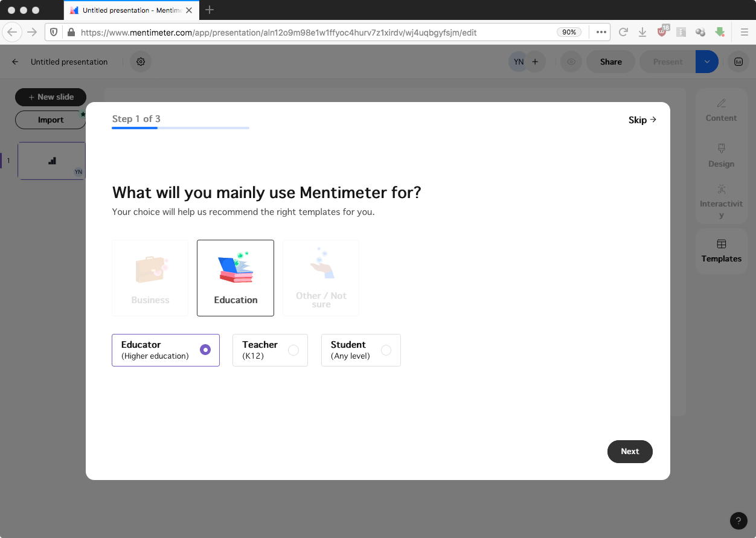
Task: Skip the onboarding steps
Action: pyautogui.click(x=642, y=120)
